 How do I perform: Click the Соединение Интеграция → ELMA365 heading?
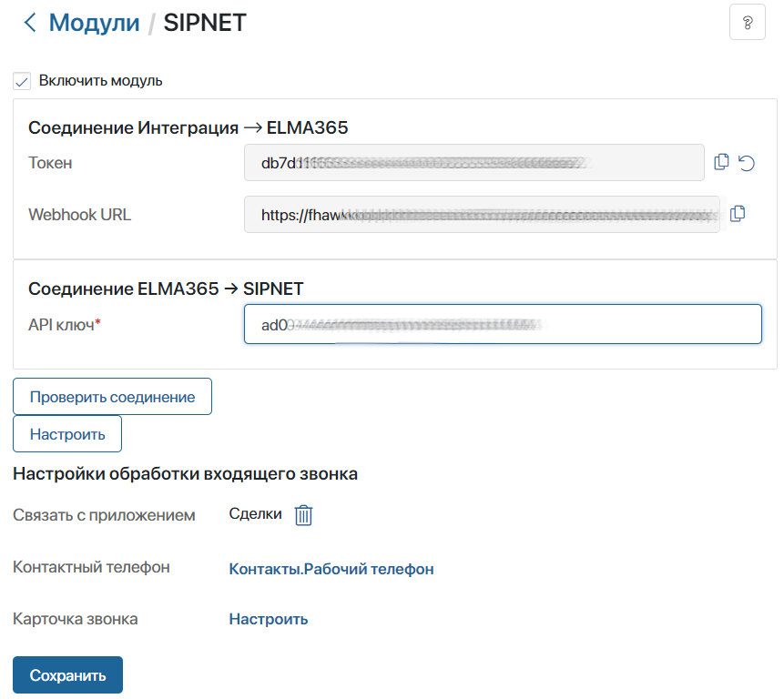(x=188, y=127)
